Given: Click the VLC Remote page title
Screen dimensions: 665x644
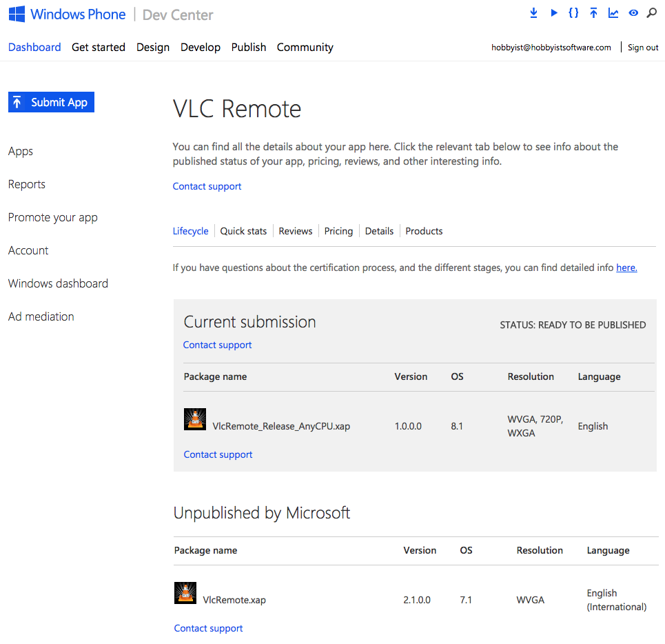Looking at the screenshot, I should (x=237, y=109).
